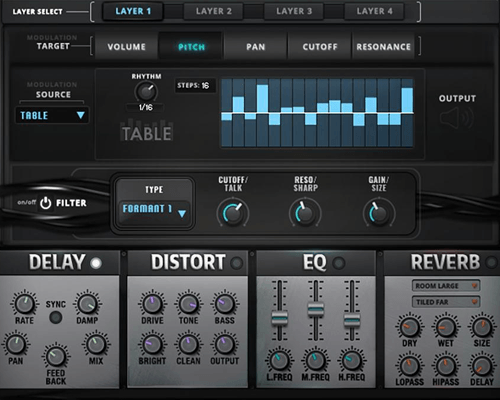The image size is (500, 400).
Task: Click the Rhythm knob
Action: (146, 92)
